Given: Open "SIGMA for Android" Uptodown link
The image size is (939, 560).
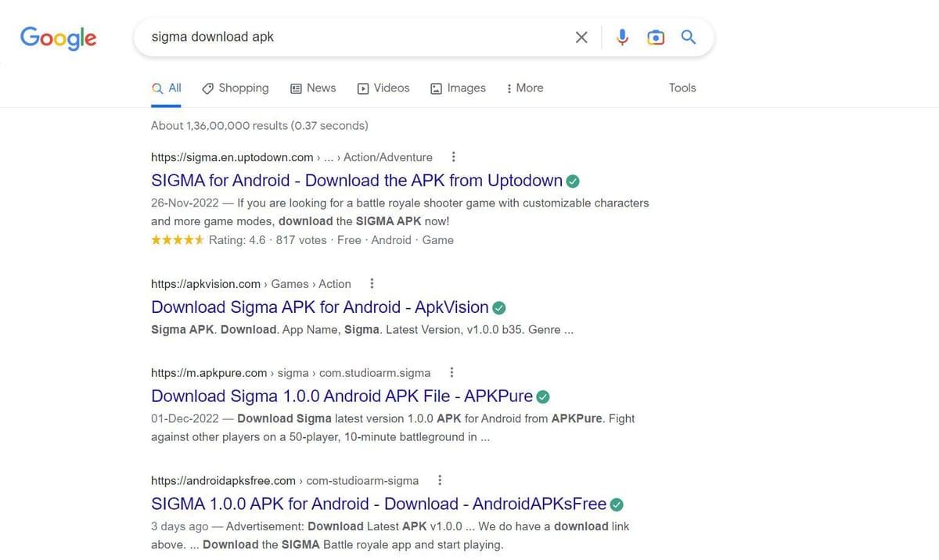Looking at the screenshot, I should pos(356,181).
